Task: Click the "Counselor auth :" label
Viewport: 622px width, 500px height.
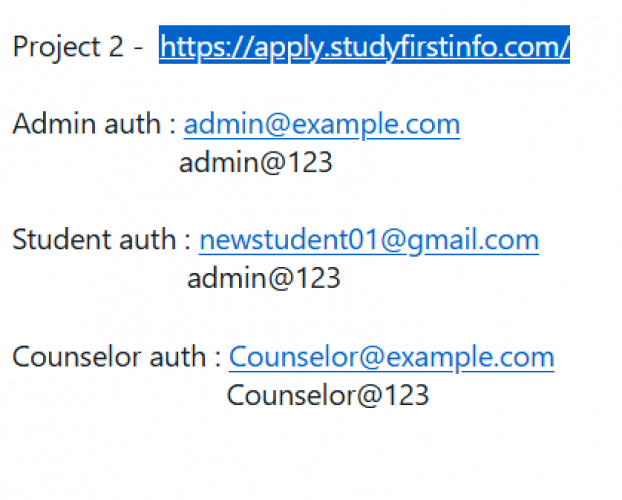Action: (116, 357)
